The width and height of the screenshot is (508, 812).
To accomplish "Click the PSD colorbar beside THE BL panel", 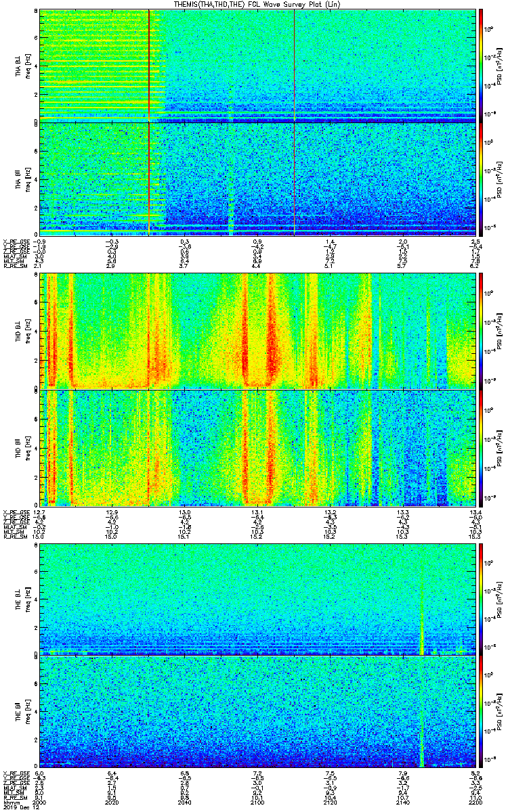I will 482,599.
